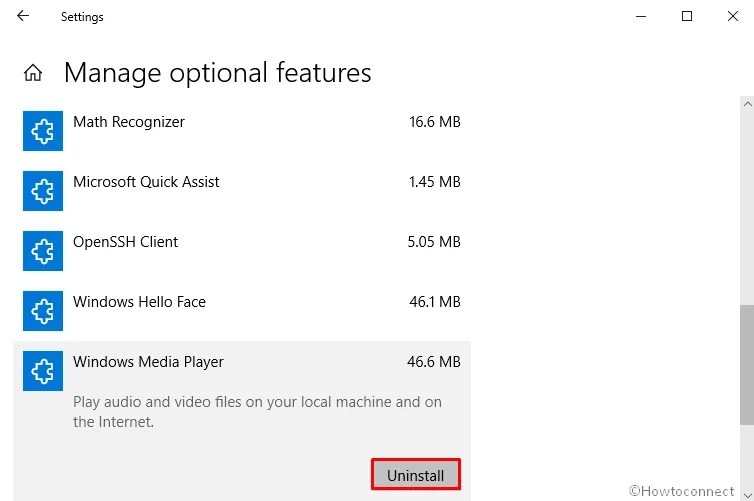Image resolution: width=754 pixels, height=501 pixels.
Task: Open Settings home via house icon
Action: pos(33,73)
